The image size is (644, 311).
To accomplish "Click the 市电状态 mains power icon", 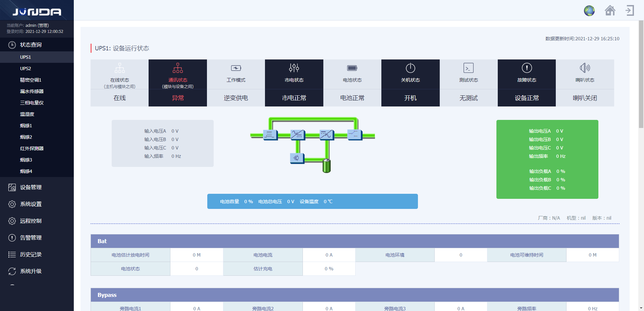I will 294,68.
